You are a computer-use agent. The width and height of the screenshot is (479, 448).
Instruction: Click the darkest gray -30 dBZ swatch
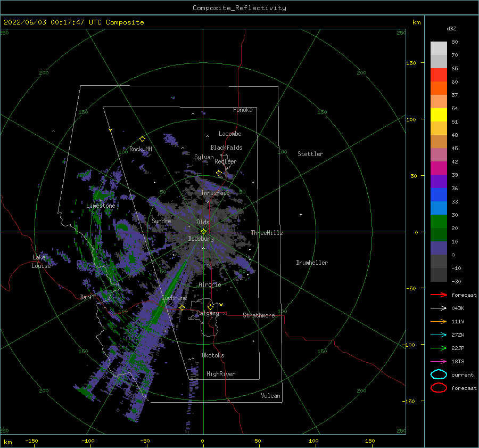pyautogui.click(x=439, y=275)
